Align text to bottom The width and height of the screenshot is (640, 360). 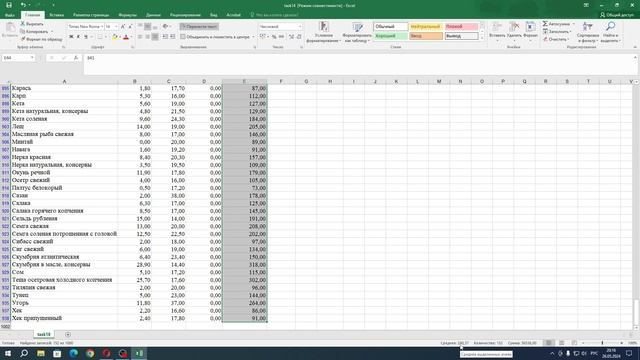tap(155, 27)
